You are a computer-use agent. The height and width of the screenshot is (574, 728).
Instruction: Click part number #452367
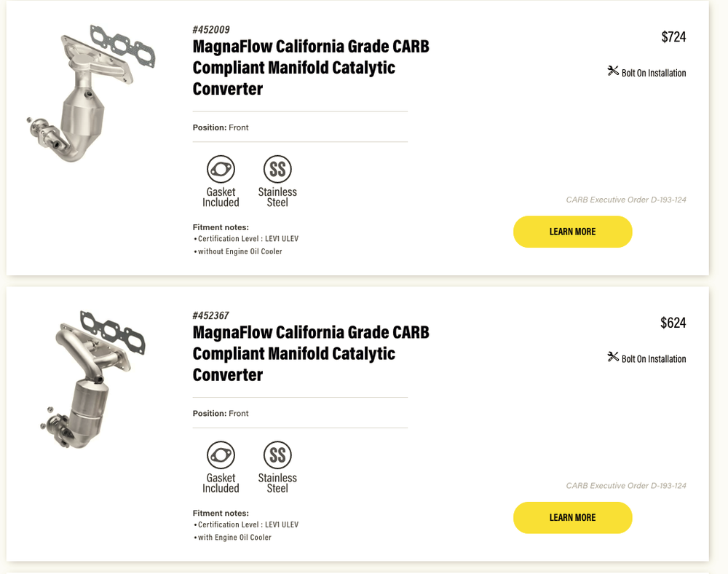(x=211, y=316)
